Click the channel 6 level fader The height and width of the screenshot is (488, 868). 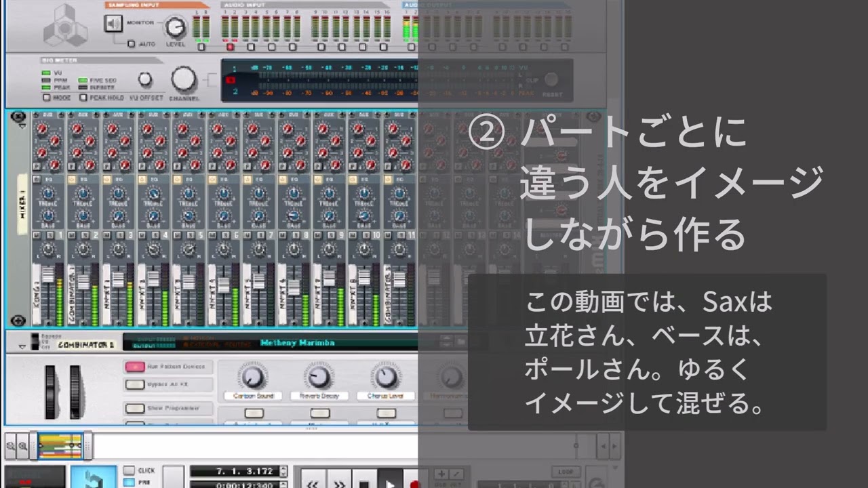coord(224,286)
